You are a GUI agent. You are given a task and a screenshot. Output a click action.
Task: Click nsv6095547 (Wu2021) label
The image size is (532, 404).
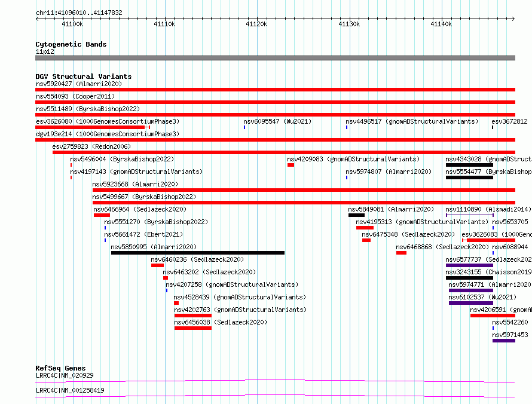click(277, 121)
